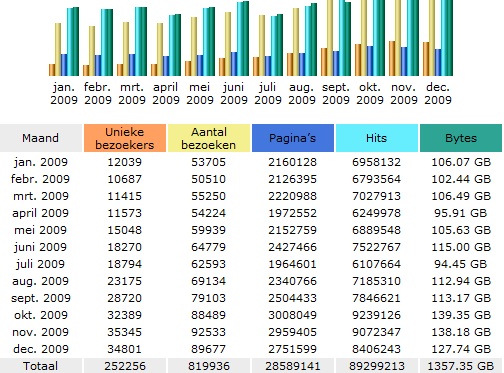The height and width of the screenshot is (373, 504).
Task: Click the 'okt. 2009' chart label
Action: (x=370, y=94)
